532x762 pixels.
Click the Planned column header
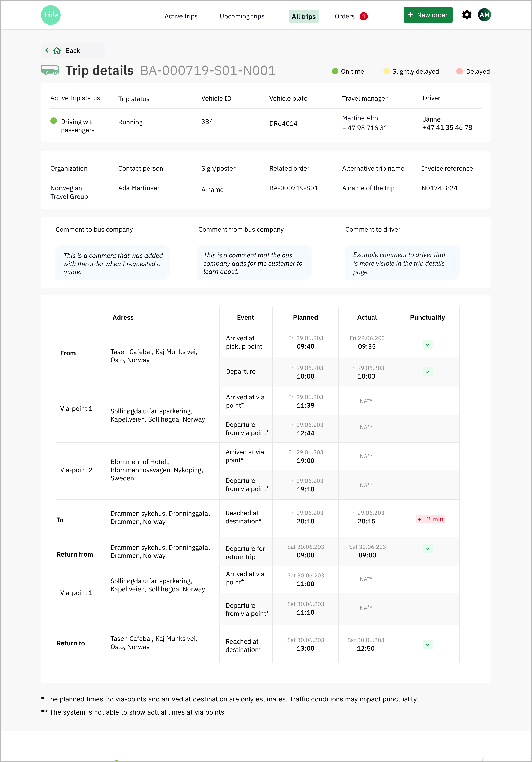click(305, 317)
